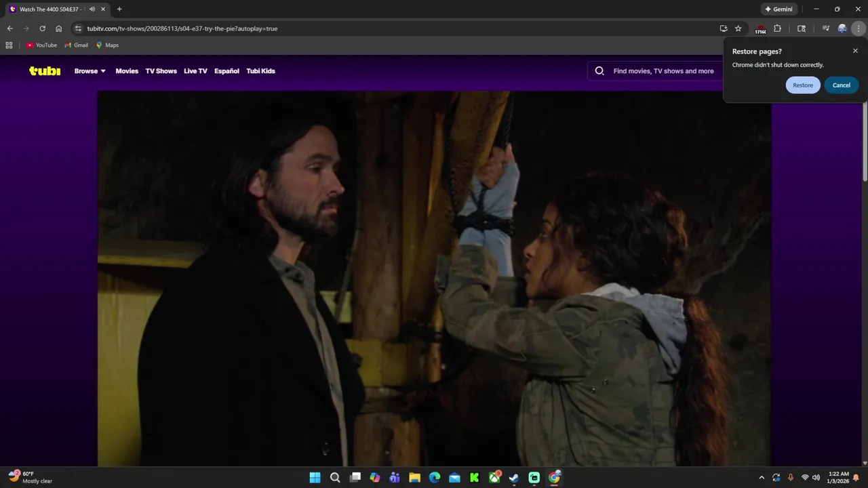Open a new tab
The image size is (868, 488).
[x=119, y=9]
